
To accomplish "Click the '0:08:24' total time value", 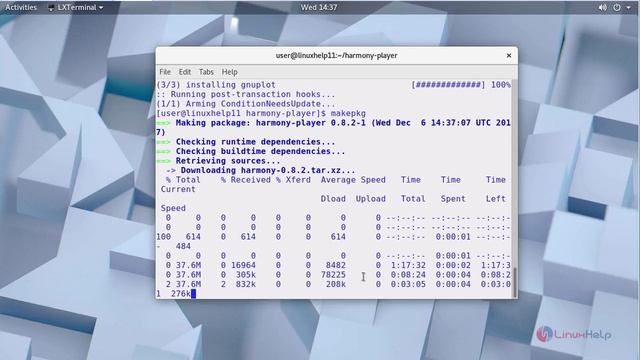I will coord(408,275).
